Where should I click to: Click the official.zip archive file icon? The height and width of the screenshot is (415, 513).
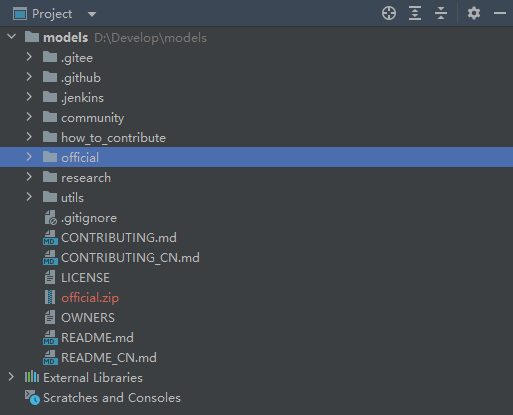[50, 297]
